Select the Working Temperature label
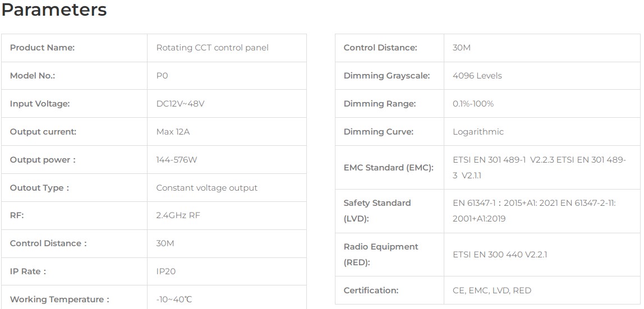This screenshot has width=644, height=309. tap(59, 299)
